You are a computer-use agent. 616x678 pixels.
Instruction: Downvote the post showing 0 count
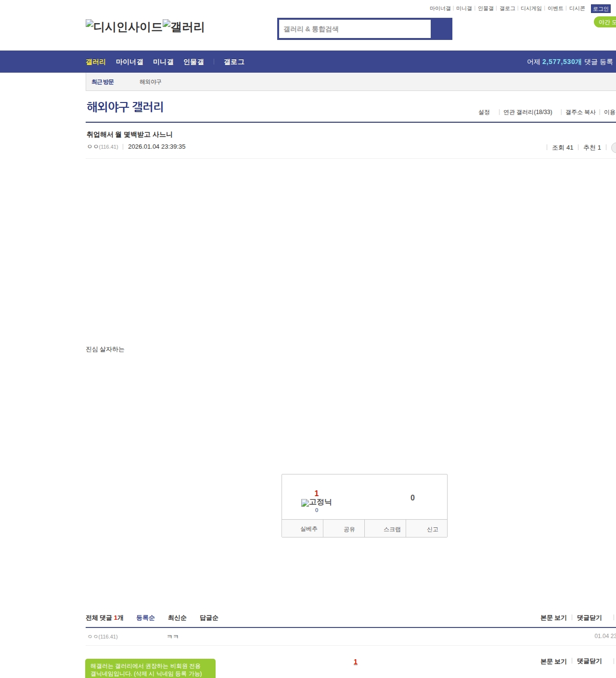pyautogui.click(x=412, y=498)
